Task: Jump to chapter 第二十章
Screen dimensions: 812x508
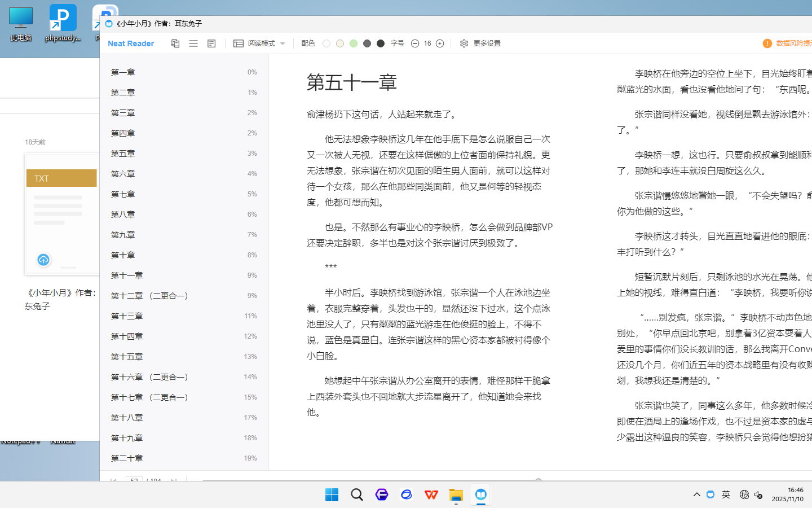Action: click(127, 458)
